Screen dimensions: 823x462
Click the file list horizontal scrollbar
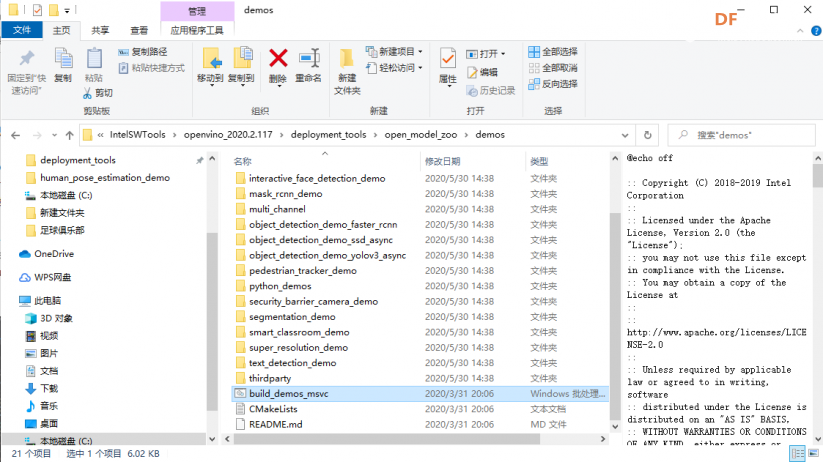(x=386, y=439)
